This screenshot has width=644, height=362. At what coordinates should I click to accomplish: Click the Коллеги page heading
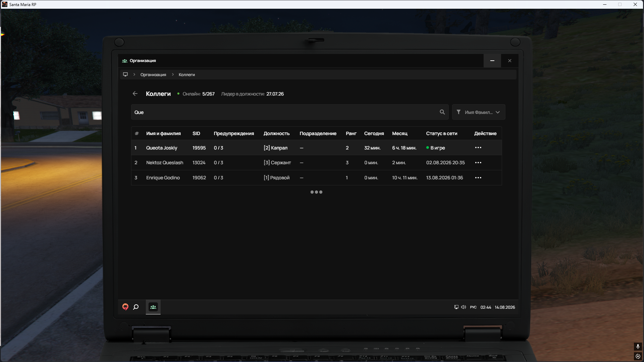pyautogui.click(x=158, y=94)
